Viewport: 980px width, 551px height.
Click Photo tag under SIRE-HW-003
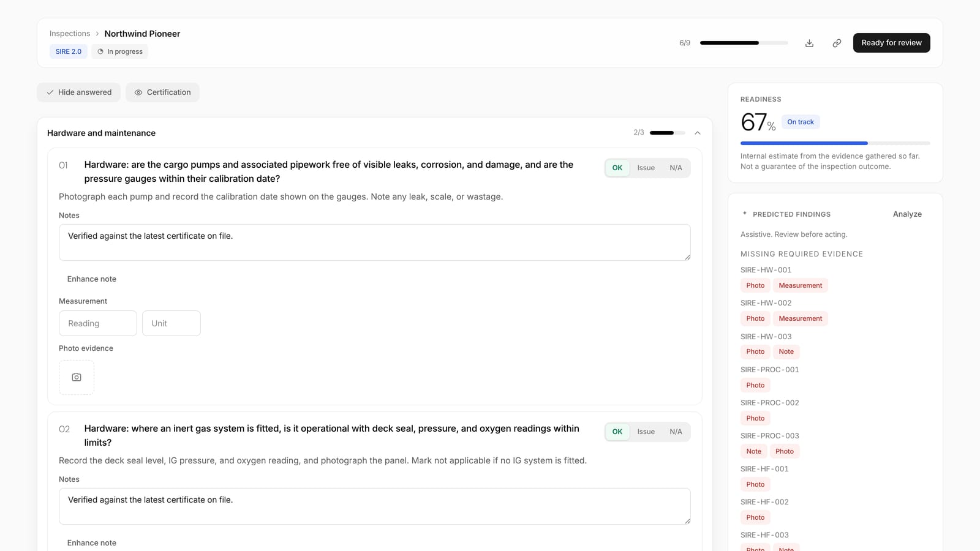(755, 351)
